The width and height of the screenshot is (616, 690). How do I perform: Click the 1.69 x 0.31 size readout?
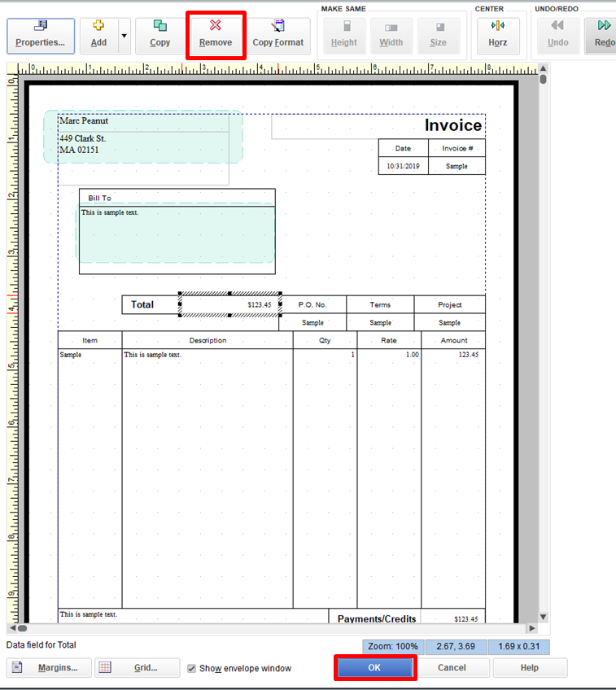pos(519,646)
